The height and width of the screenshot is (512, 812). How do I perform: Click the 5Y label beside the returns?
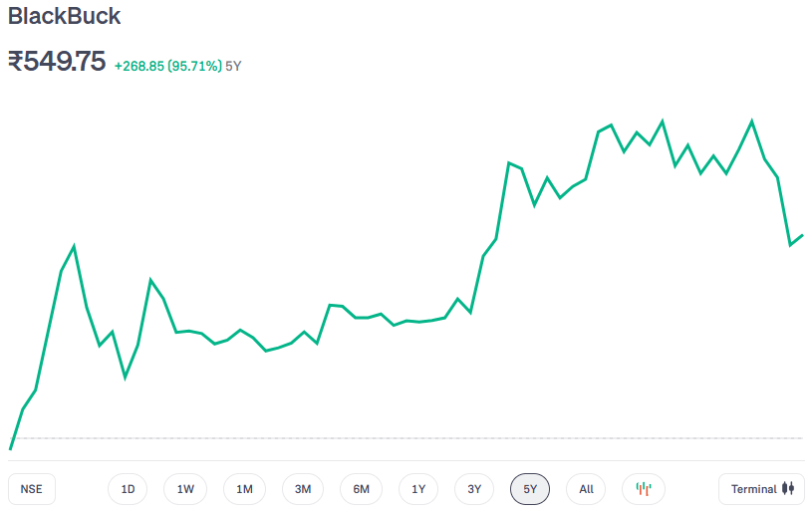pyautogui.click(x=234, y=66)
